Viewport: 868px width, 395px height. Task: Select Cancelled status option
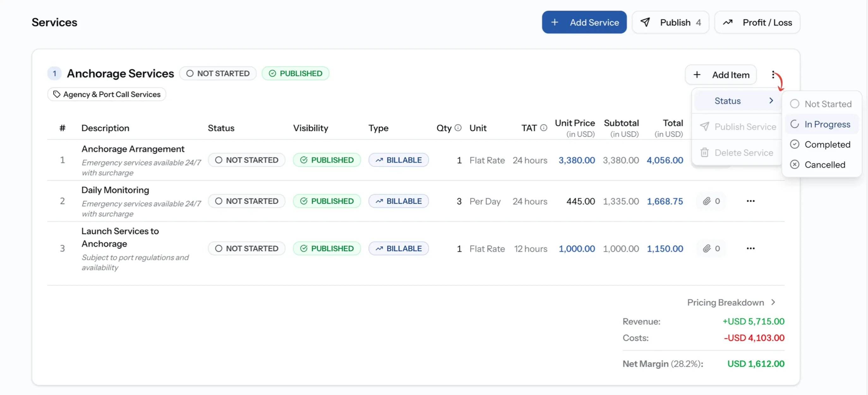click(x=821, y=164)
